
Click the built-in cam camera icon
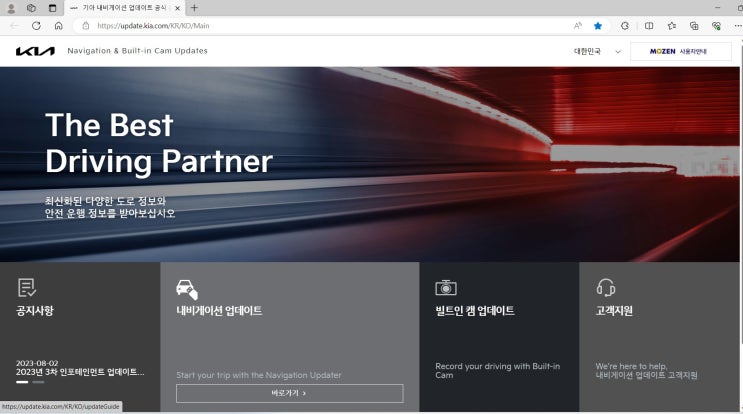[x=446, y=288]
